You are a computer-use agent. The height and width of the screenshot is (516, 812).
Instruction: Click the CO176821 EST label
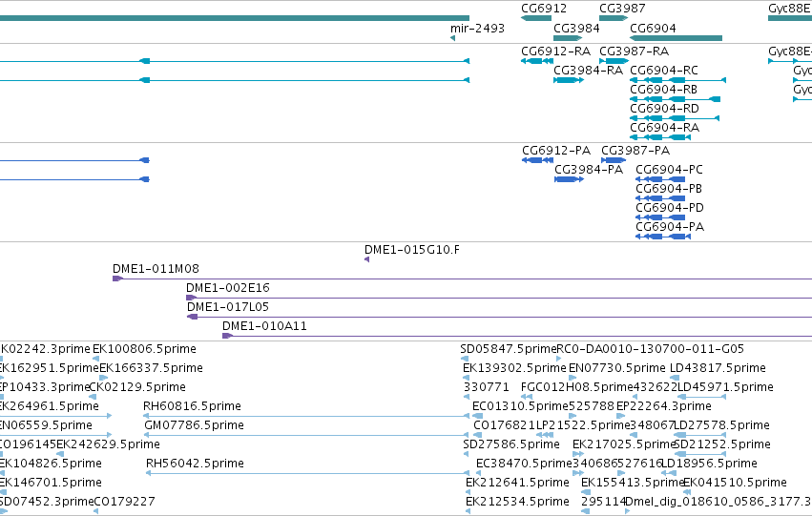point(505,426)
